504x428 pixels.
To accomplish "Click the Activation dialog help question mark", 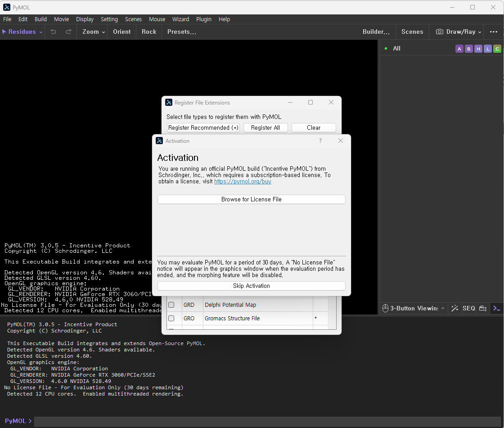I will [320, 141].
